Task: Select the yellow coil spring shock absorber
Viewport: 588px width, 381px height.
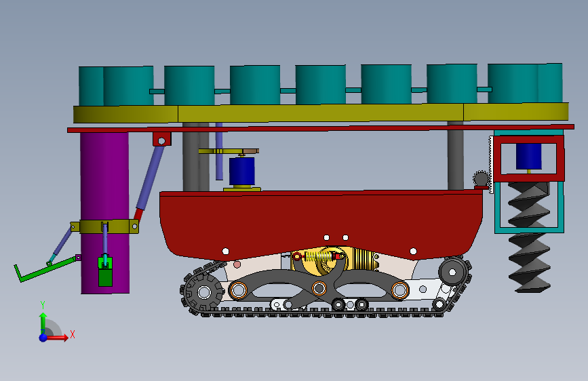Action: pos(319,256)
